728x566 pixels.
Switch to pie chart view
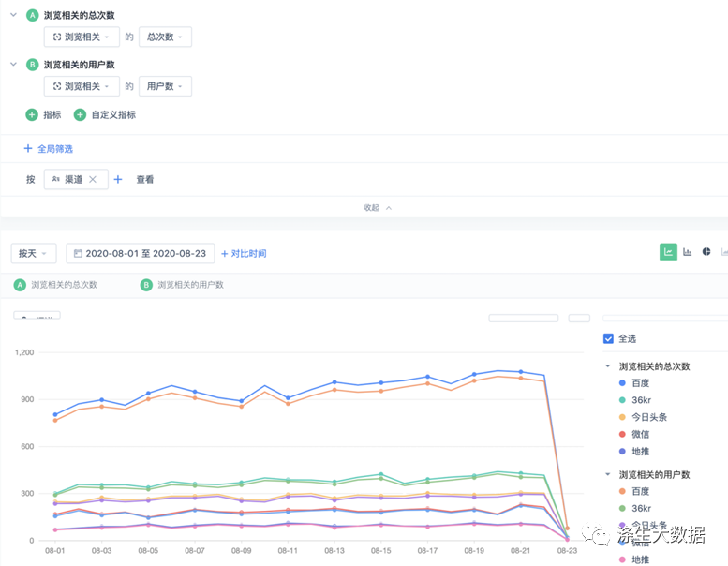pyautogui.click(x=706, y=252)
